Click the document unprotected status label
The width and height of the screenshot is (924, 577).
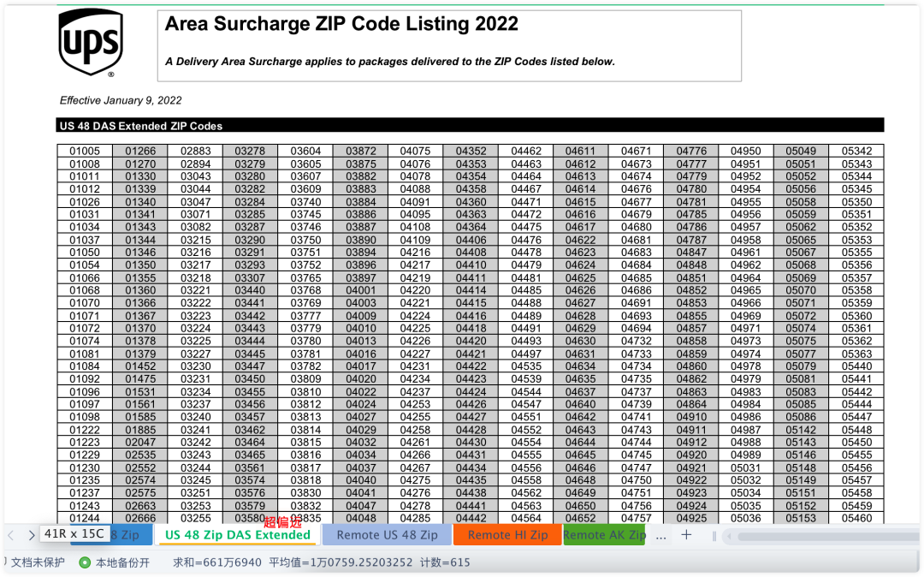point(38,562)
